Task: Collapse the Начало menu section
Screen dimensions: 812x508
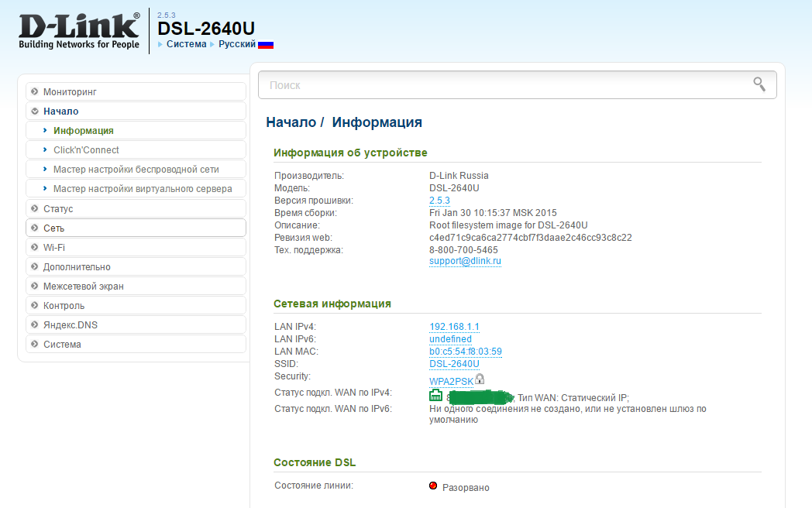Action: click(x=60, y=112)
